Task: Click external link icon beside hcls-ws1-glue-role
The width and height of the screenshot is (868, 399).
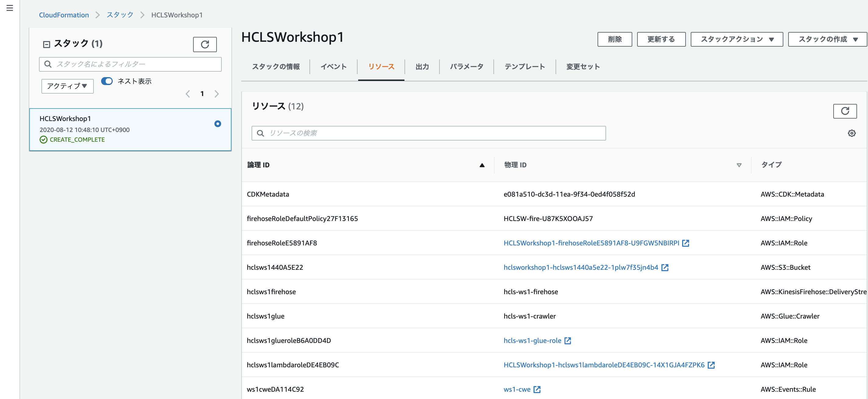Action: [x=568, y=341]
